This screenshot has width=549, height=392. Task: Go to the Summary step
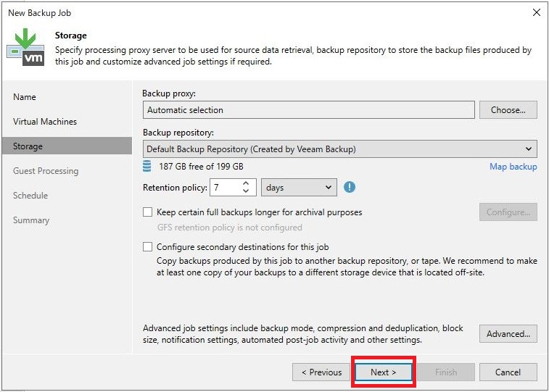[31, 220]
